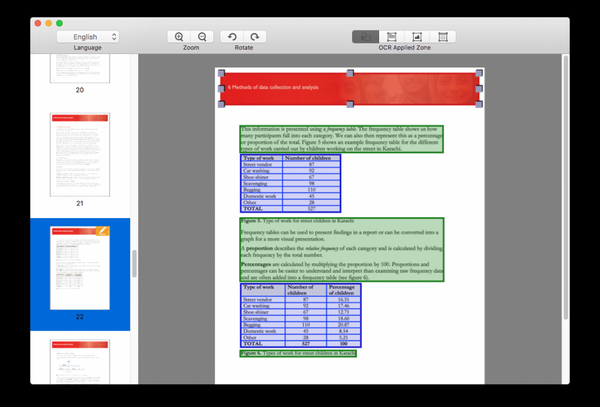Click the '18.60' cell in the percentage column

pos(343,318)
